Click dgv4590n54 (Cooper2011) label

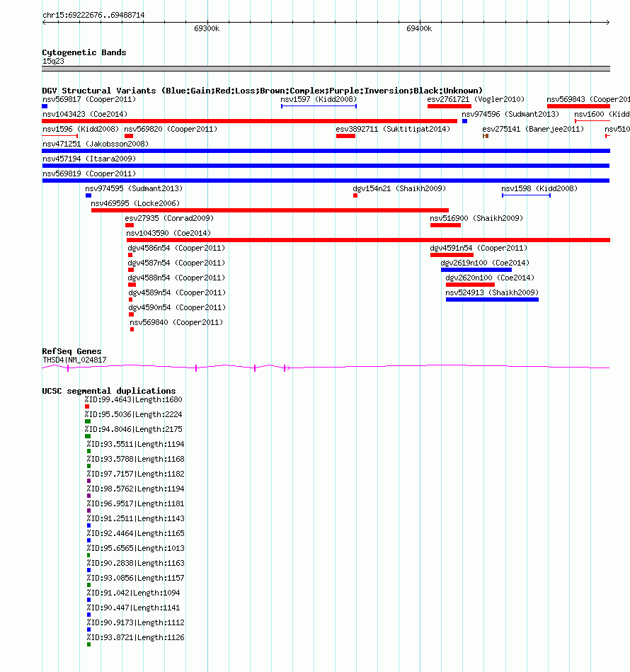[177, 307]
